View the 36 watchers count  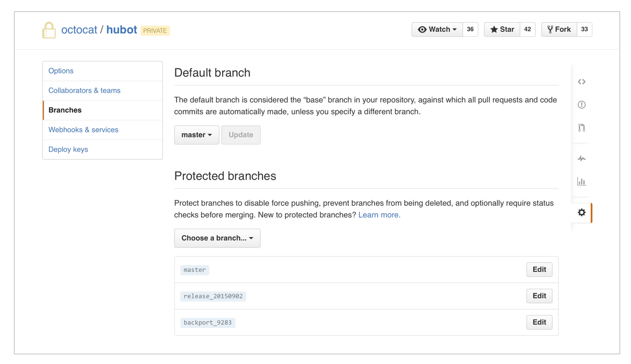[x=470, y=30]
